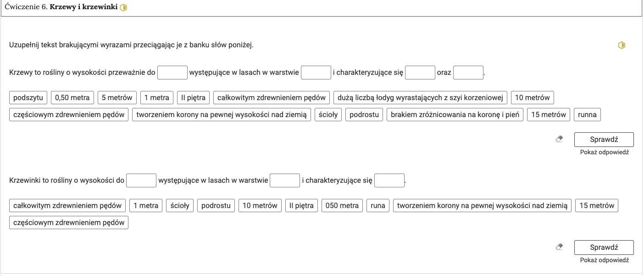Pick the last 'częściowym zdrewnieniem pędów' tile
The width and height of the screenshot is (644, 276).
(x=69, y=222)
